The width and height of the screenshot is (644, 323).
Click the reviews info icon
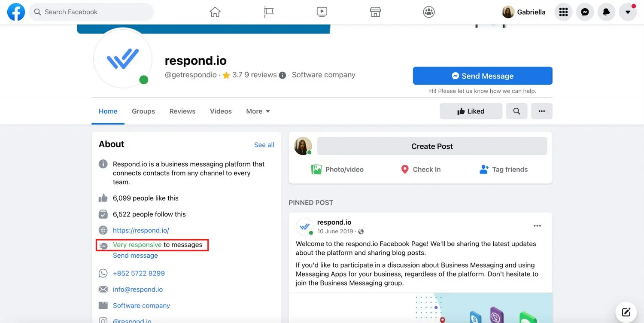[283, 75]
